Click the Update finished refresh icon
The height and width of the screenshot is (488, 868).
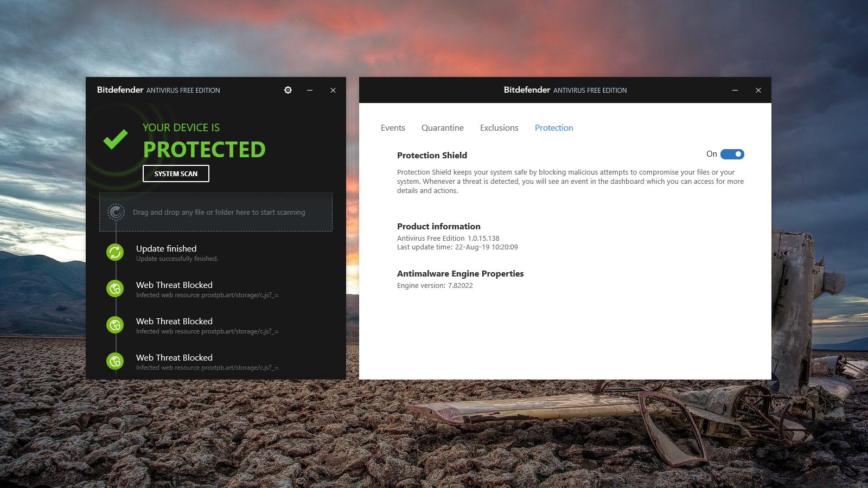click(115, 252)
